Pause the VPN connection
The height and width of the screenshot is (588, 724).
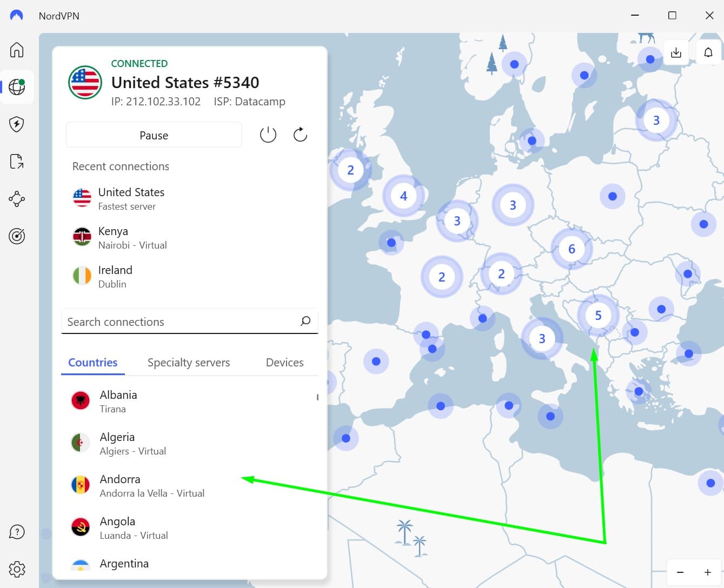[x=154, y=135]
